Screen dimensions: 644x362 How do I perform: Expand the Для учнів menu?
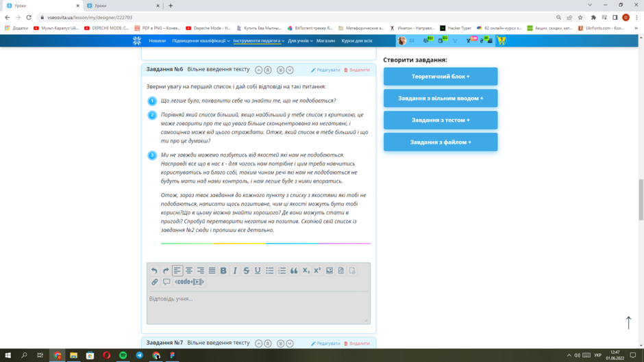pyautogui.click(x=300, y=40)
